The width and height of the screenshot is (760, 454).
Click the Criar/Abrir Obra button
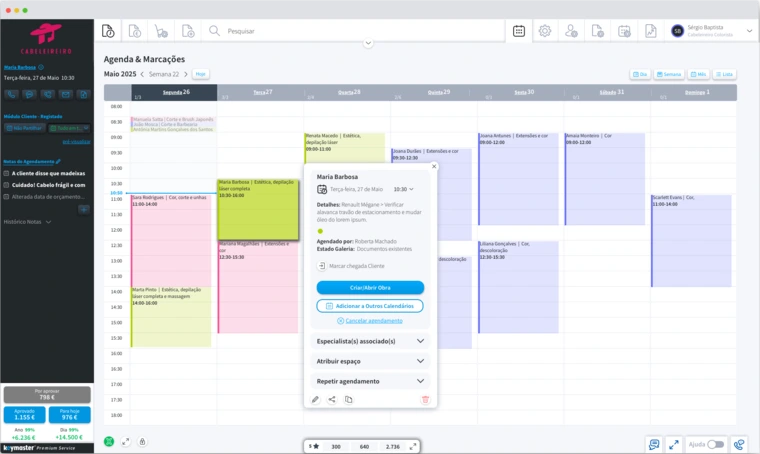369,287
